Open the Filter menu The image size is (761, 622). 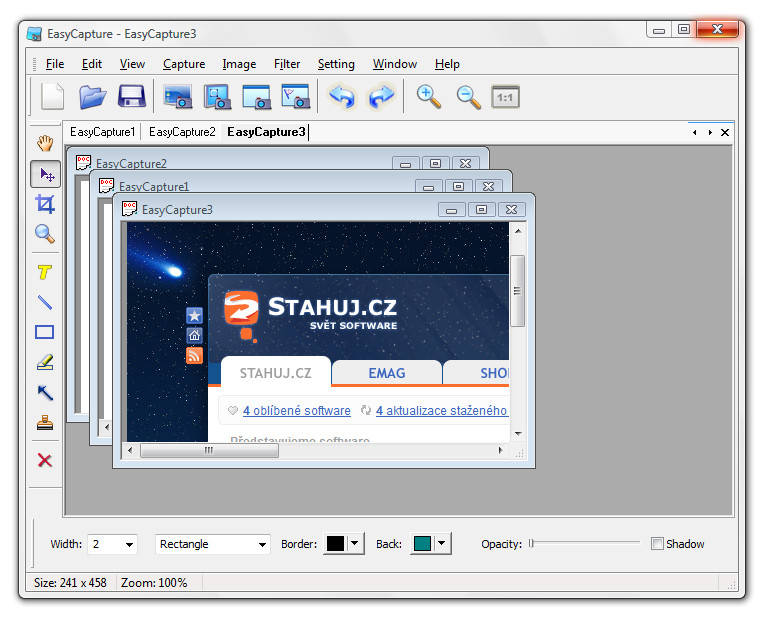tap(287, 64)
